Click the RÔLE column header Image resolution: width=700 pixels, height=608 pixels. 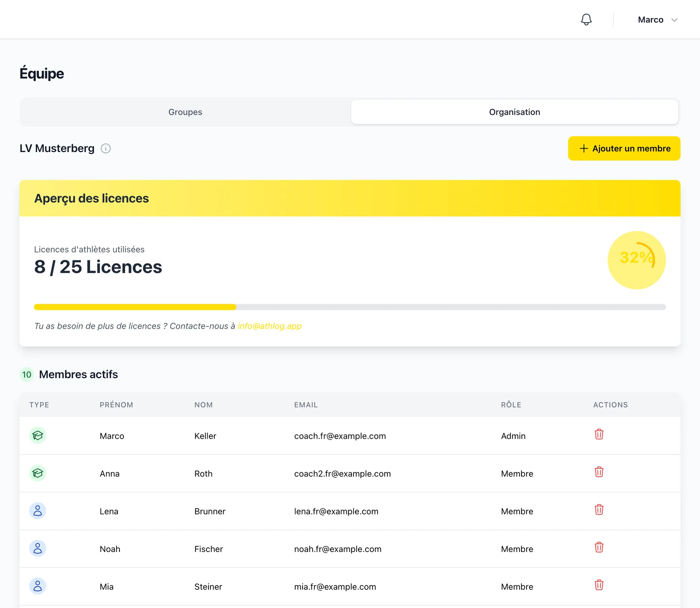[x=511, y=405]
